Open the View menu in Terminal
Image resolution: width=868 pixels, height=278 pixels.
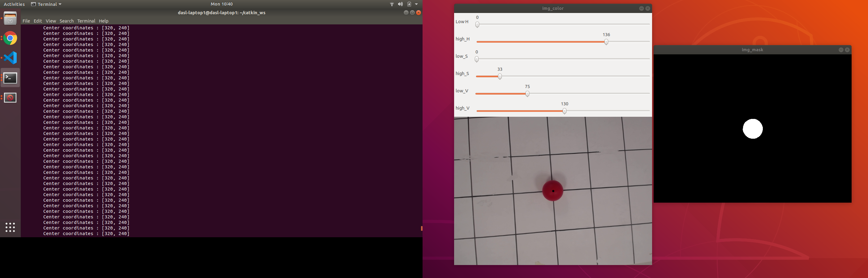[x=51, y=21]
